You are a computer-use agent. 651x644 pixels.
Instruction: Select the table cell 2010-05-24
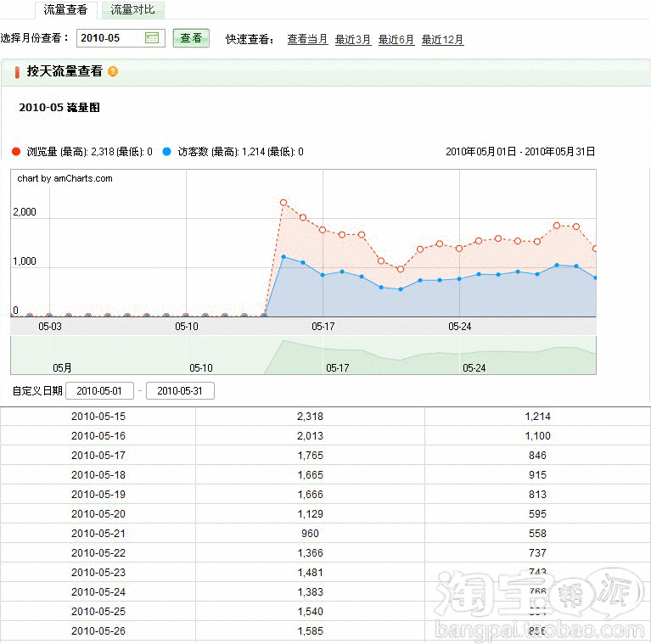coord(98,592)
